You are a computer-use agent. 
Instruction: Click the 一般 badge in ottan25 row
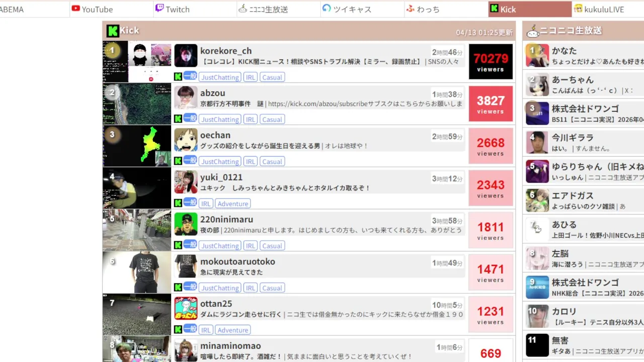click(190, 329)
